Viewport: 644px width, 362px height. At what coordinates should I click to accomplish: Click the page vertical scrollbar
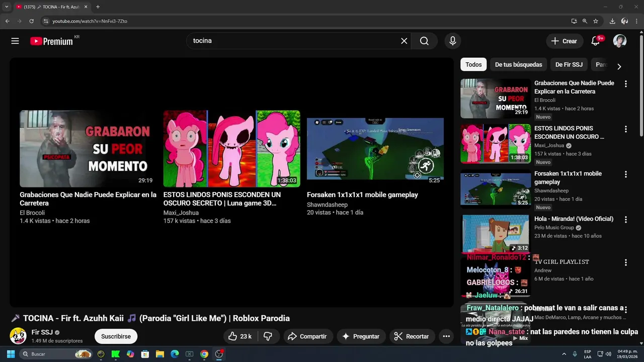(641, 85)
